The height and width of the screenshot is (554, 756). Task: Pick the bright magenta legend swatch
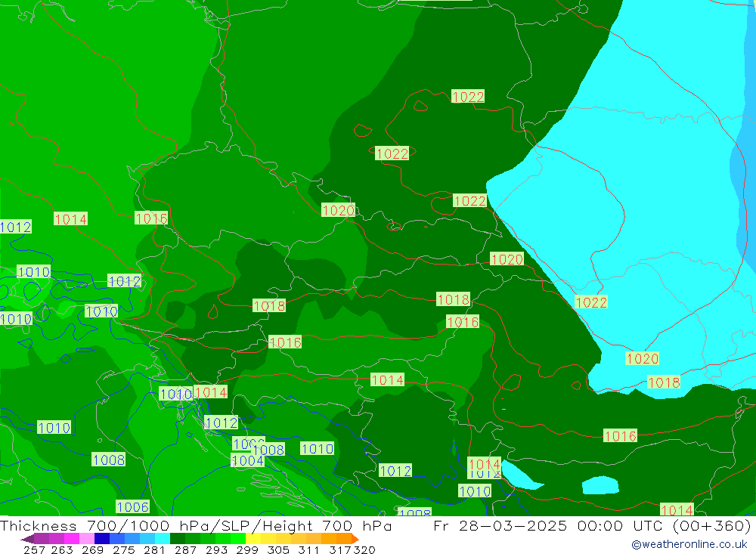71,539
